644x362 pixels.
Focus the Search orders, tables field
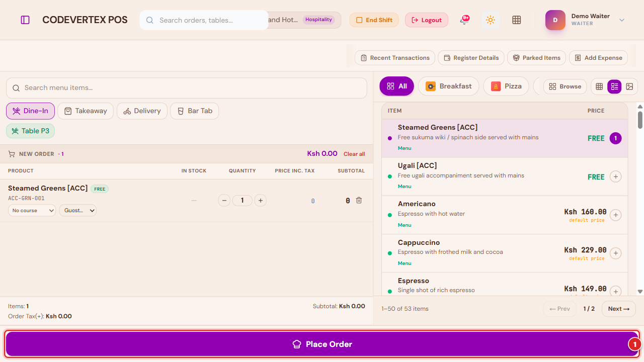tap(204, 20)
